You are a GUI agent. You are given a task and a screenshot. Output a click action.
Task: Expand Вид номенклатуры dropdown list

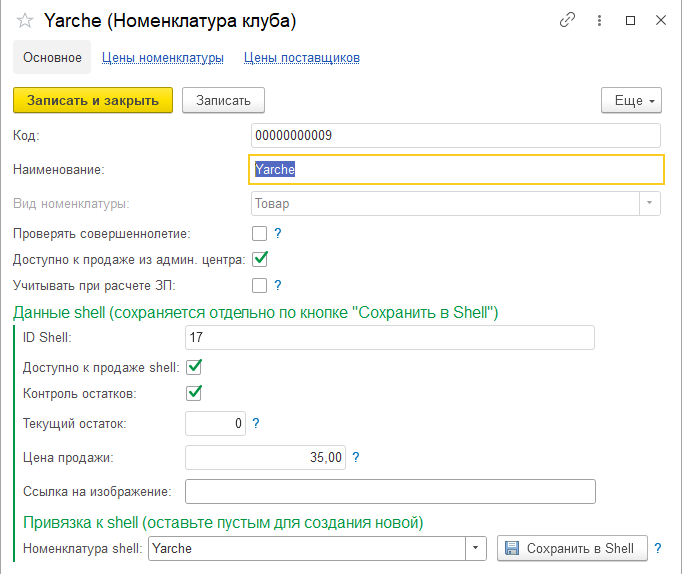(650, 203)
